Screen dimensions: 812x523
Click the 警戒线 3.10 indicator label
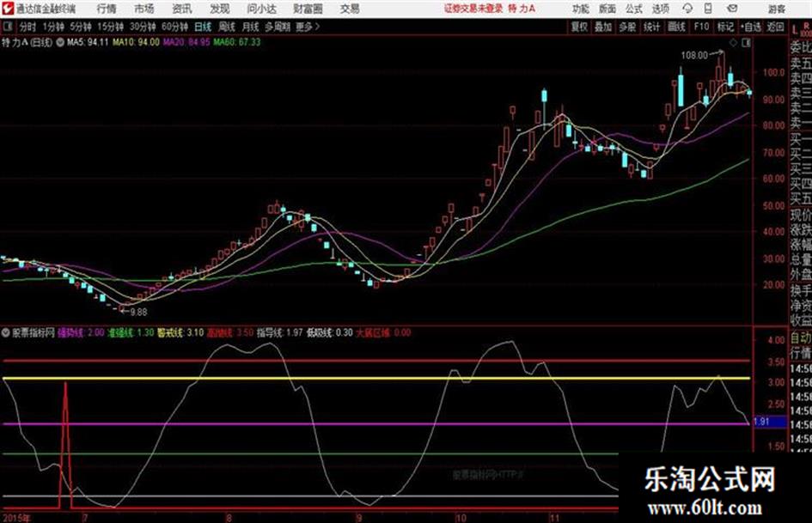(x=180, y=333)
